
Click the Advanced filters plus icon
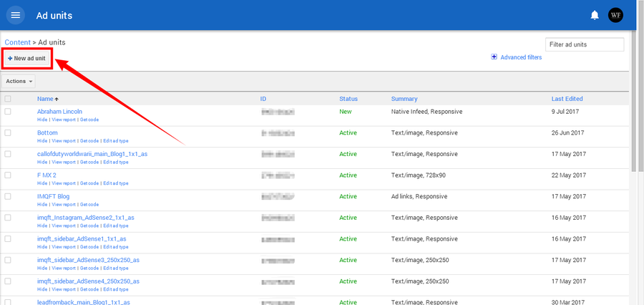494,57
